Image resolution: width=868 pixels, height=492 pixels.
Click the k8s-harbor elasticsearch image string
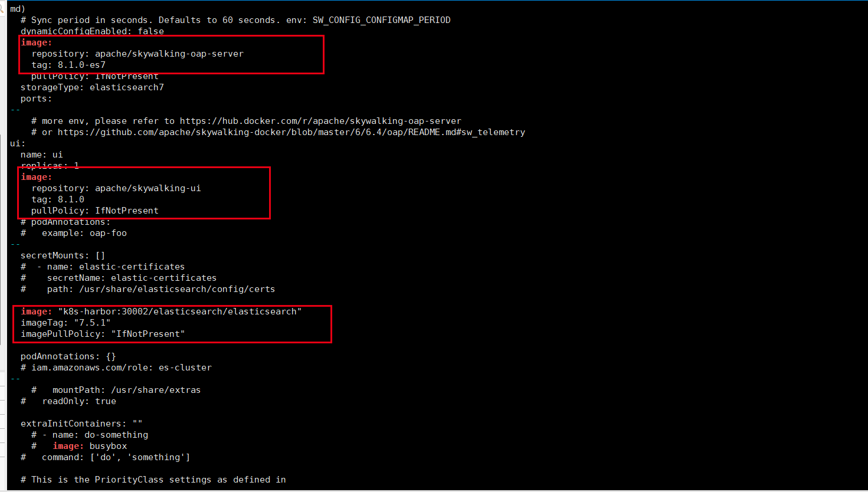coord(179,311)
